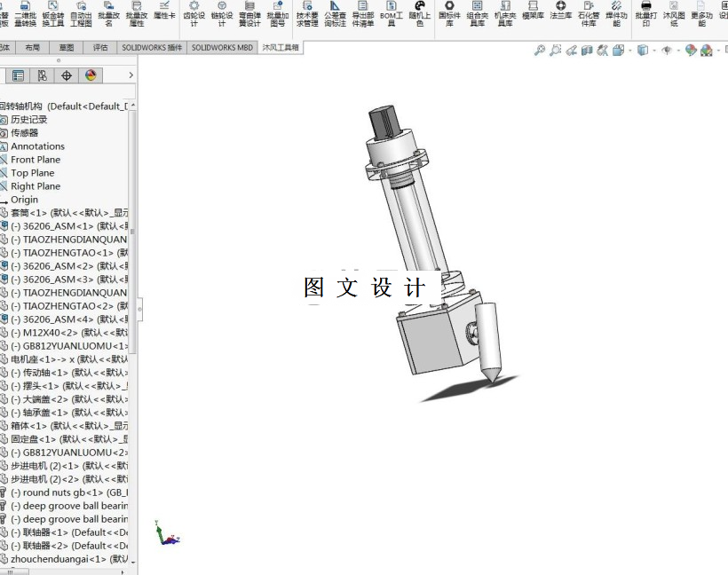Select the 齿轮设计 (gear design) tool
Image resolution: width=728 pixels, height=575 pixels.
195,18
